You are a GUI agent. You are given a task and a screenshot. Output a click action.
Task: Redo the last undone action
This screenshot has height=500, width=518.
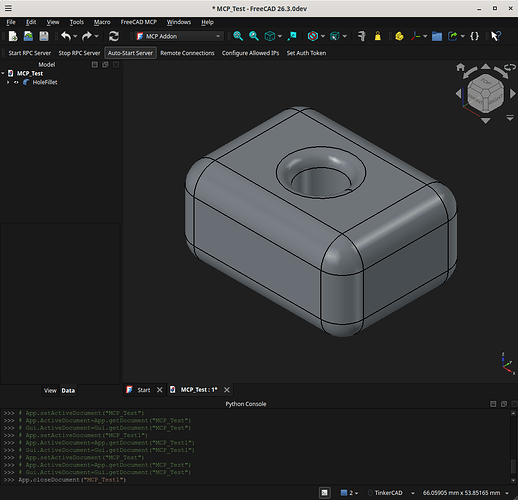[x=87, y=36]
